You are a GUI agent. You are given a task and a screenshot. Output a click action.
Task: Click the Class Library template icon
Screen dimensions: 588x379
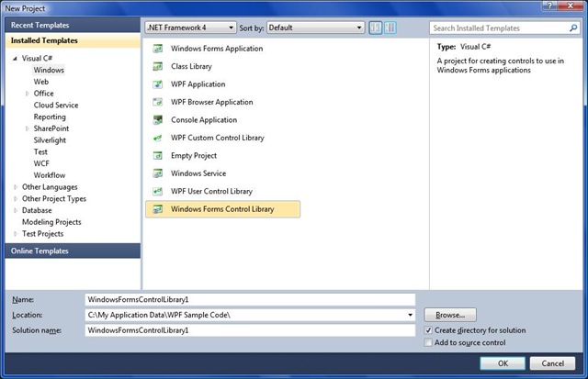point(158,66)
